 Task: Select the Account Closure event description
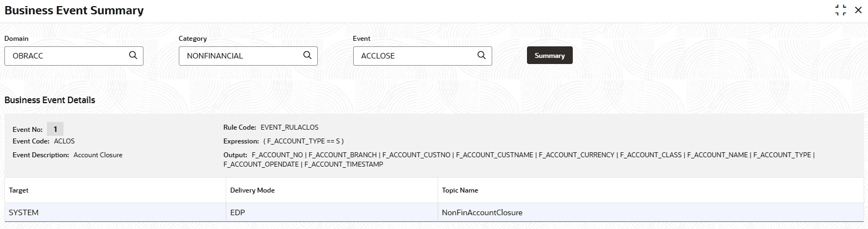(x=98, y=155)
